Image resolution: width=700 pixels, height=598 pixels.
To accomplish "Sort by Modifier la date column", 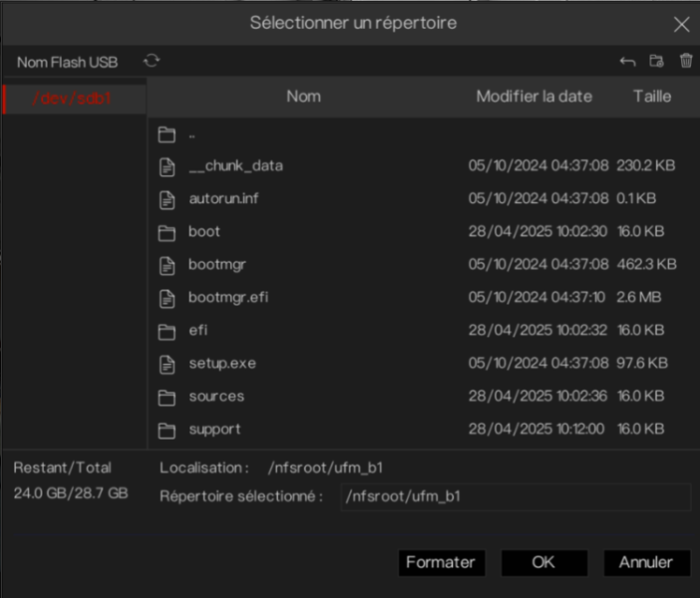I will point(533,97).
